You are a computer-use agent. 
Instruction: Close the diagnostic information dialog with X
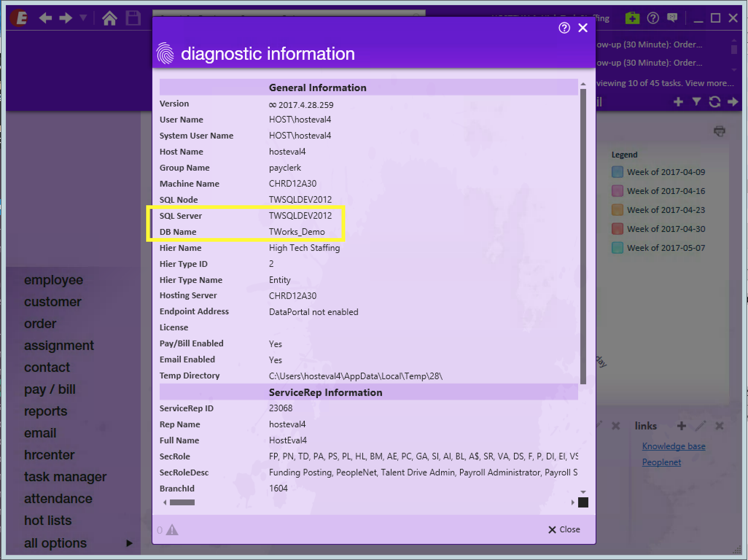pos(583,28)
